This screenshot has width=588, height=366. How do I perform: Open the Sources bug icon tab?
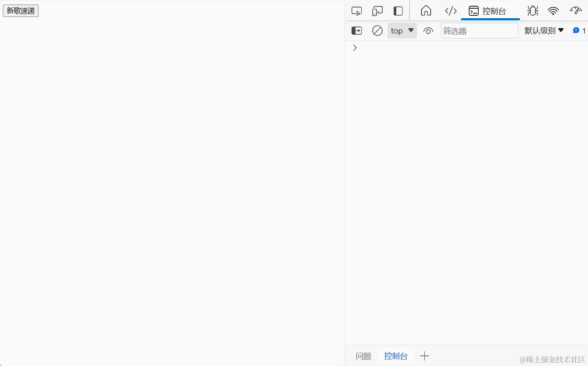click(533, 11)
